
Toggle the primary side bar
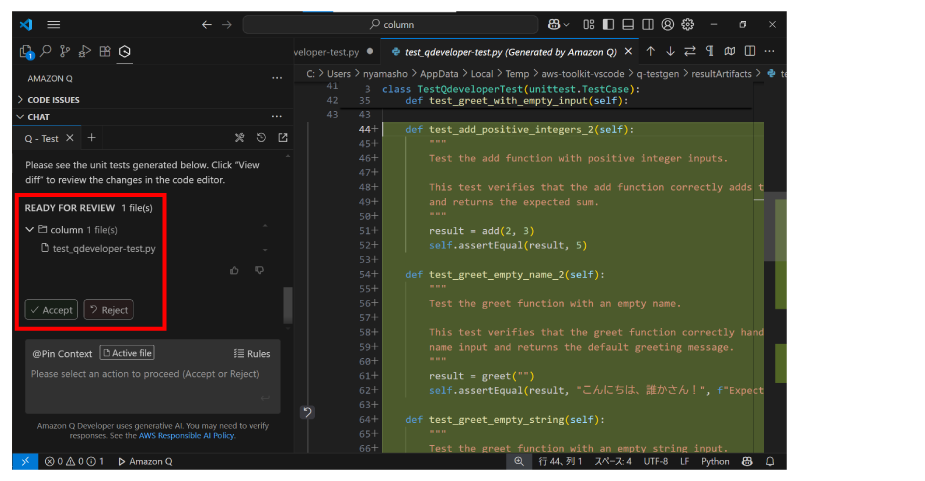(x=608, y=24)
